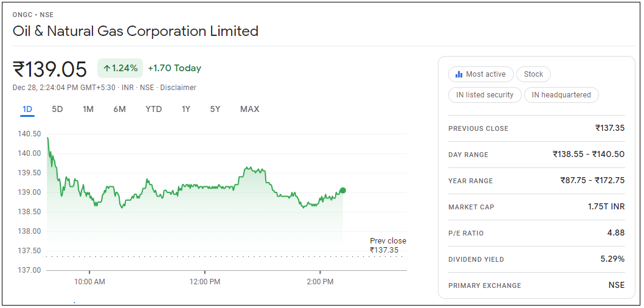This screenshot has width=644, height=308.
Task: Click the Prev close ₹137.35 chart label
Action: [x=388, y=245]
